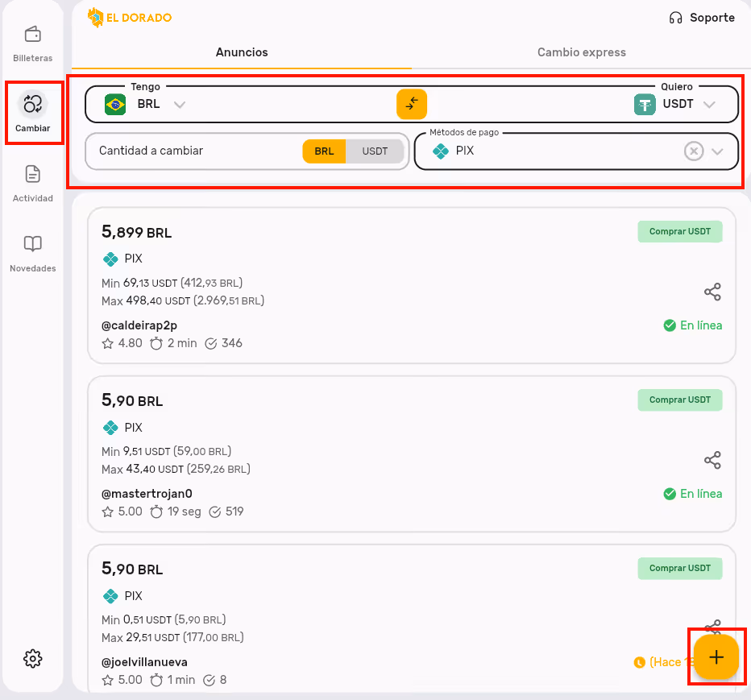Viewport: 751px width, 700px height.
Task: Expand the Tengo BRL currency dropdown
Action: click(x=180, y=105)
